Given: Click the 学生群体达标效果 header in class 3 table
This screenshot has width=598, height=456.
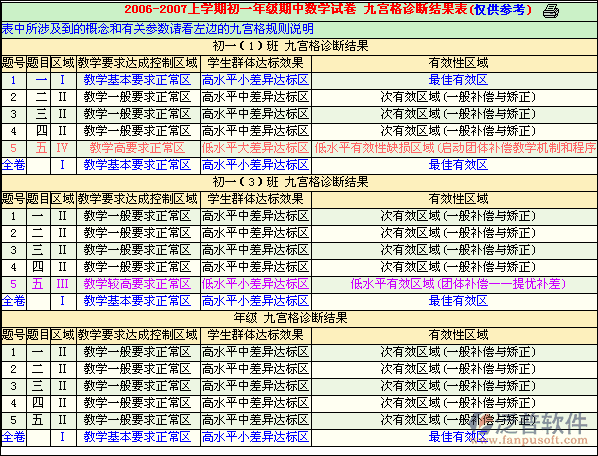Looking at the screenshot, I should coord(256,199).
